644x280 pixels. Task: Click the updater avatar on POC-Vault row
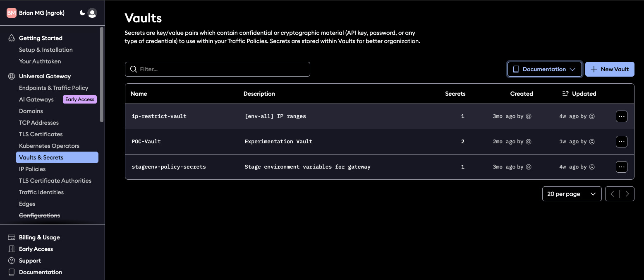pos(591,141)
